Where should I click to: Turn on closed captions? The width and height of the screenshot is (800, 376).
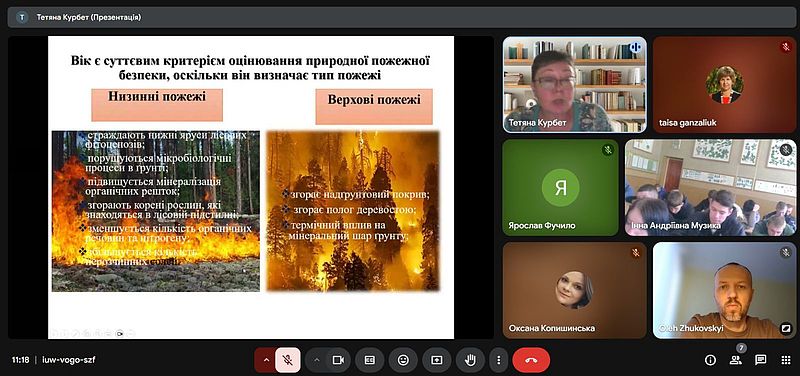point(370,360)
